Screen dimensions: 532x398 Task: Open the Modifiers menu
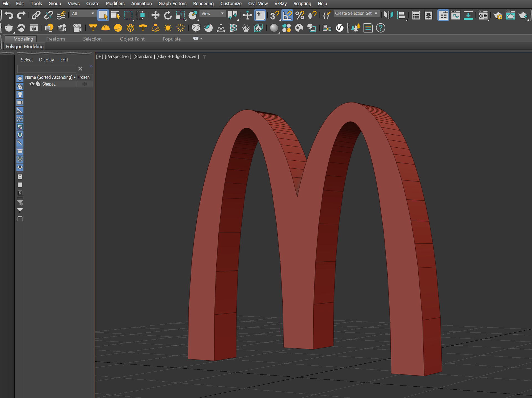(x=115, y=4)
